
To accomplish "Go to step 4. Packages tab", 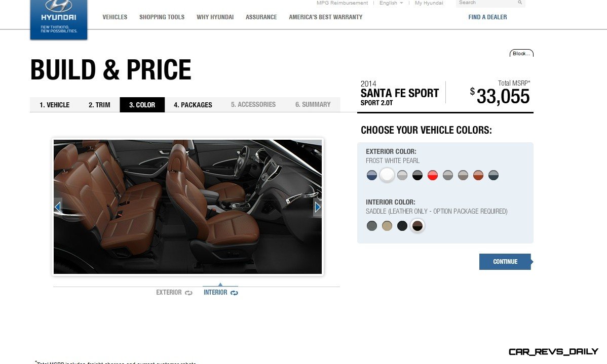I will coord(193,105).
